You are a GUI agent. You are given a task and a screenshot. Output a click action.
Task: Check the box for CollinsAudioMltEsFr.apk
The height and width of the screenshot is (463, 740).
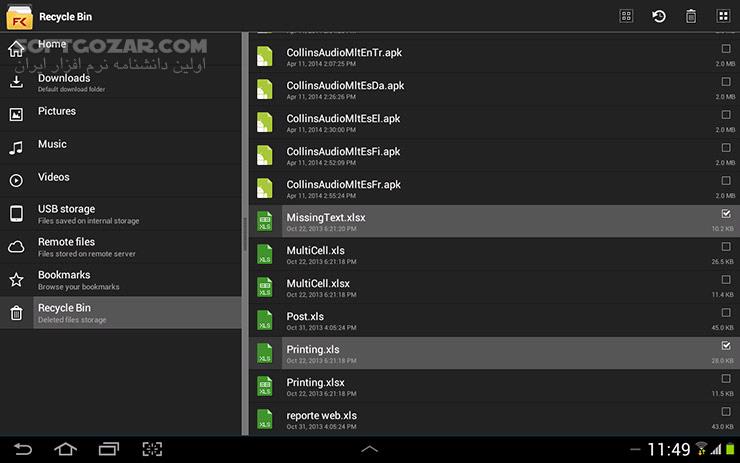point(726,181)
